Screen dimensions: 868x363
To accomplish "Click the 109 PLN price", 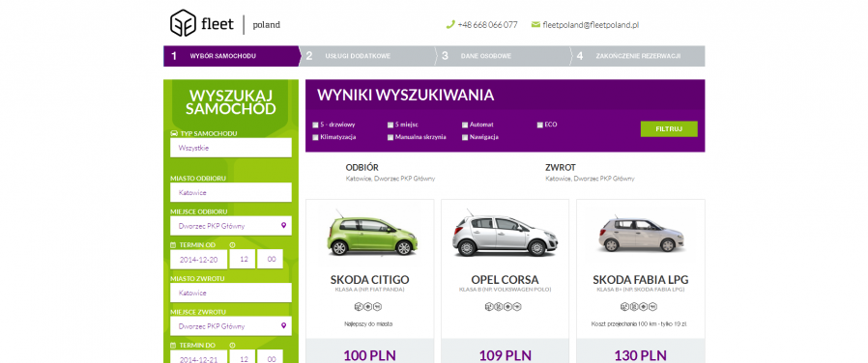I will click(505, 355).
